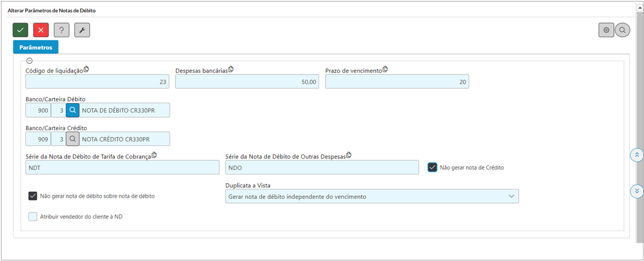
Task: Open settings gear icon at top right
Action: pos(606,30)
